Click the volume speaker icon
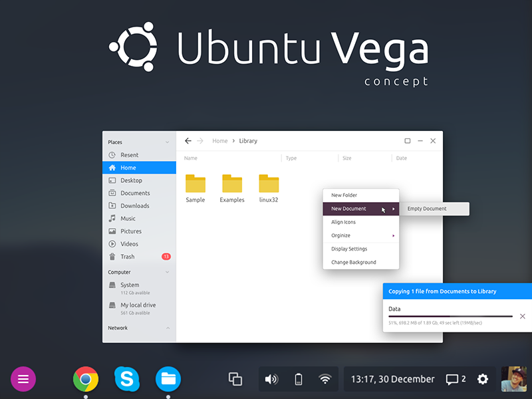532x399 pixels. 271,378
